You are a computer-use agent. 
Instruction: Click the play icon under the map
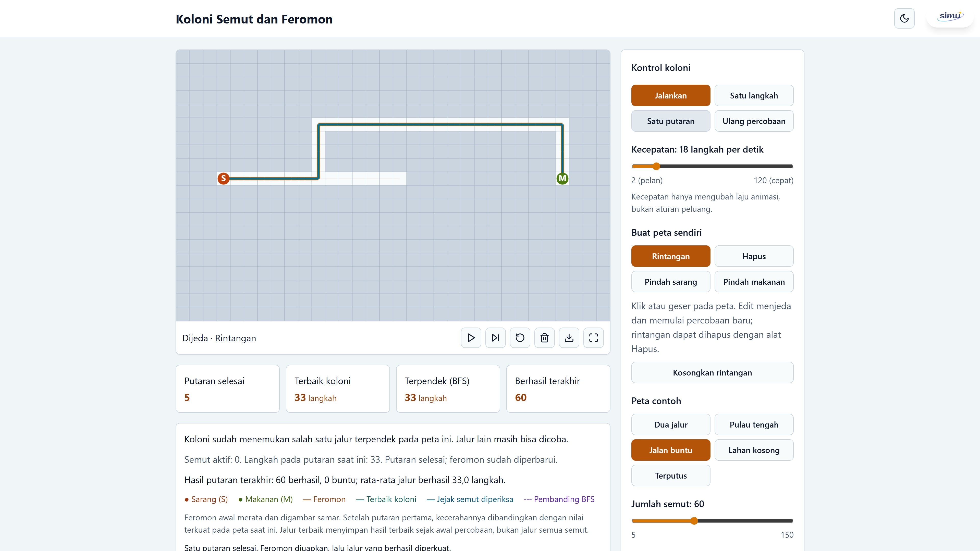(x=471, y=338)
